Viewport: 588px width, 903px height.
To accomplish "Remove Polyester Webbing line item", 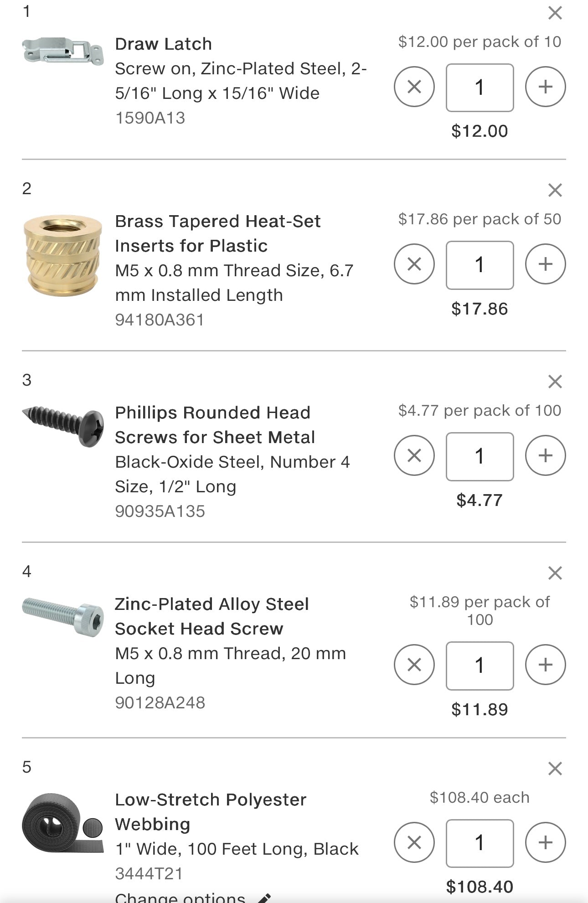I will pos(555,769).
